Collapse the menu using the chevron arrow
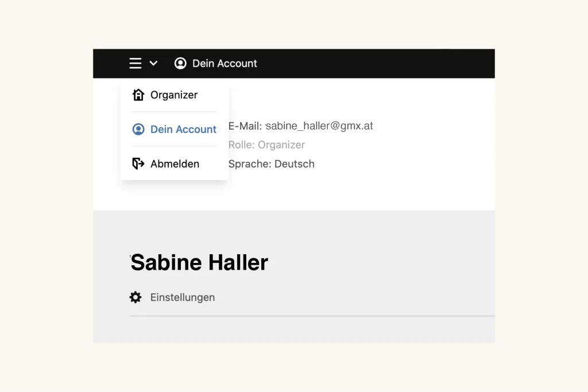Image resolution: width=588 pixels, height=392 pixels. pos(153,64)
